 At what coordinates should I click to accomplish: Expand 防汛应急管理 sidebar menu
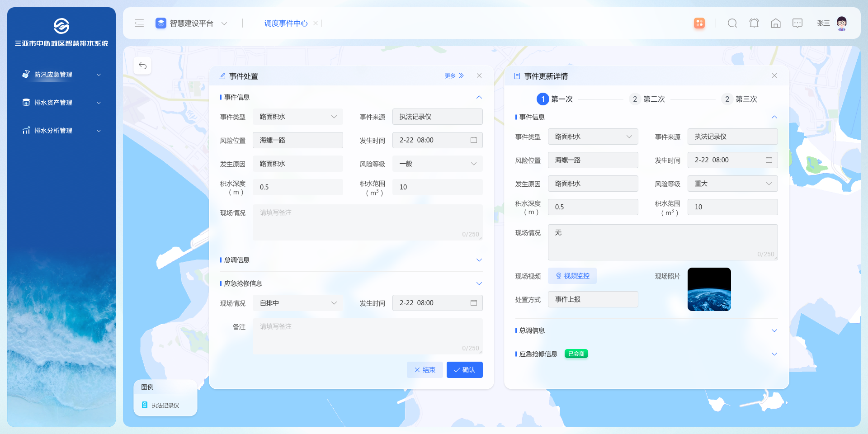click(61, 75)
